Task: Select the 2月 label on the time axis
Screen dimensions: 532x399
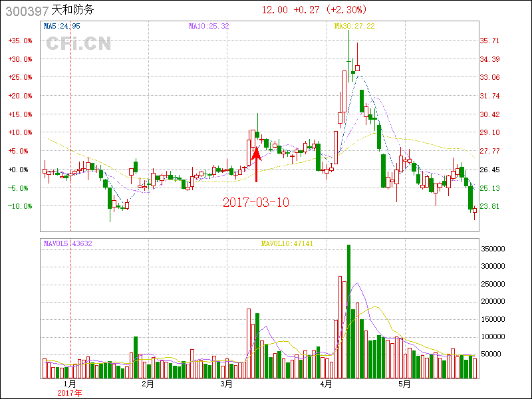Action: (x=148, y=384)
